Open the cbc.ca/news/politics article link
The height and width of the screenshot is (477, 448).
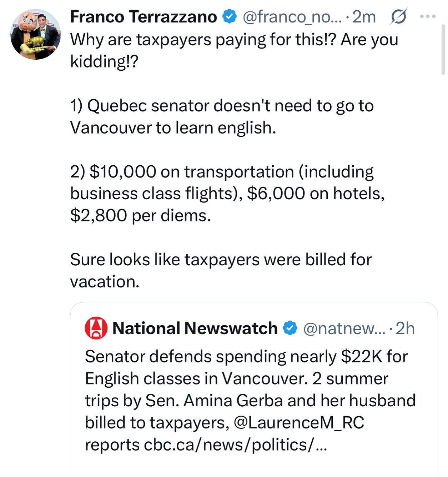coord(236,445)
